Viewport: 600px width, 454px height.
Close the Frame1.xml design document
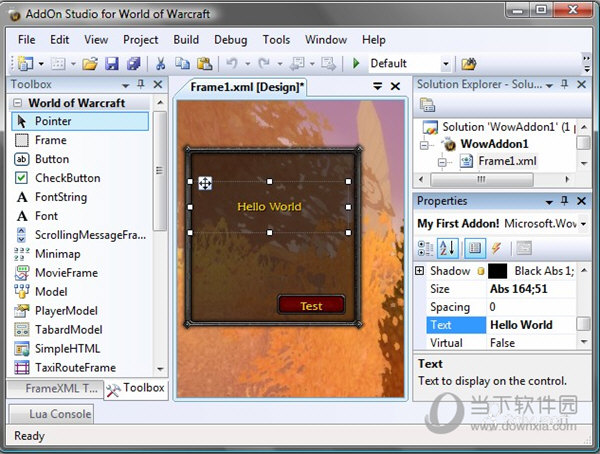[x=395, y=87]
